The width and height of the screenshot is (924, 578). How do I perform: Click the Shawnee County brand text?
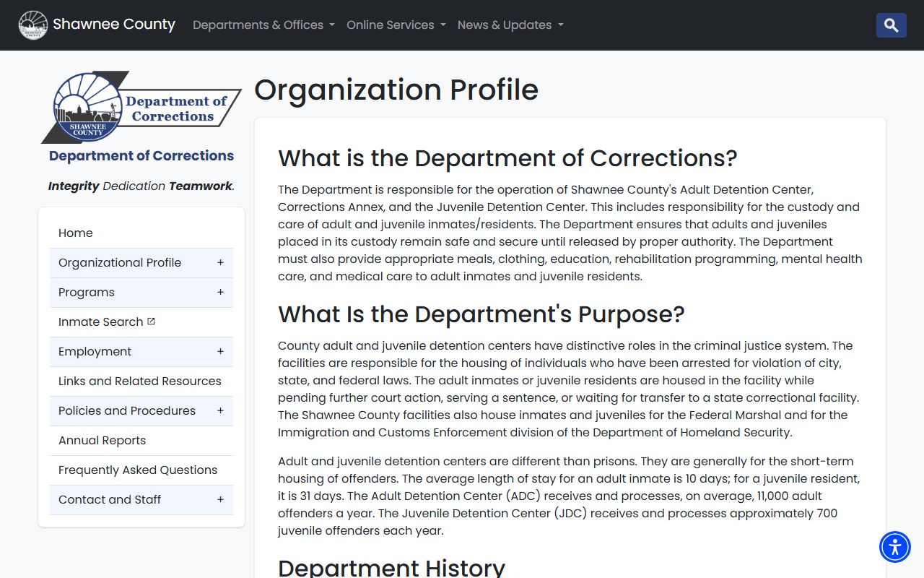(114, 25)
